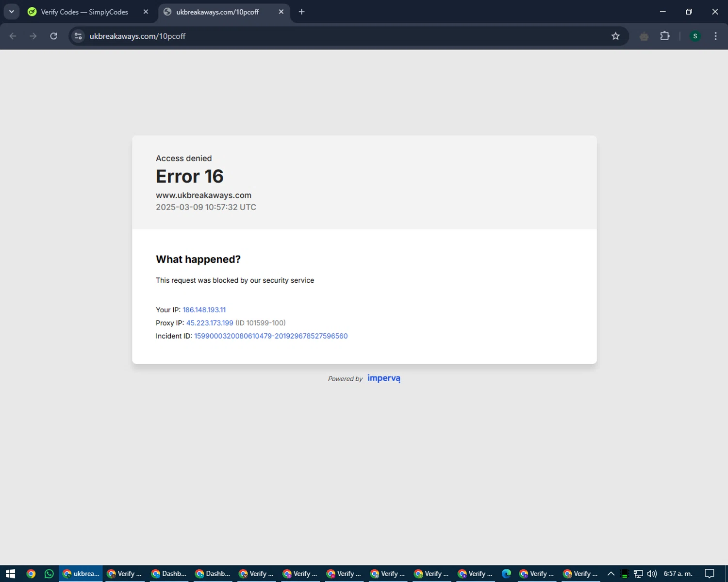This screenshot has height=582, width=728.
Task: Click the What happened? heading
Action: tap(198, 259)
